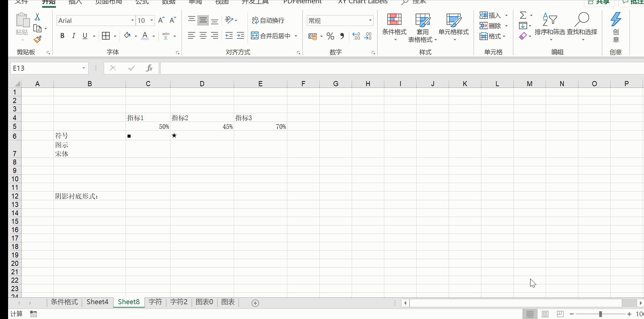Expand the Name Box dropdown arrow
The image size is (644, 319).
tap(84, 68)
